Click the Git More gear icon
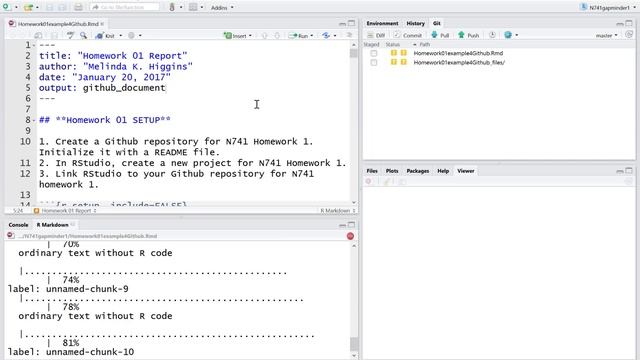 coord(508,35)
